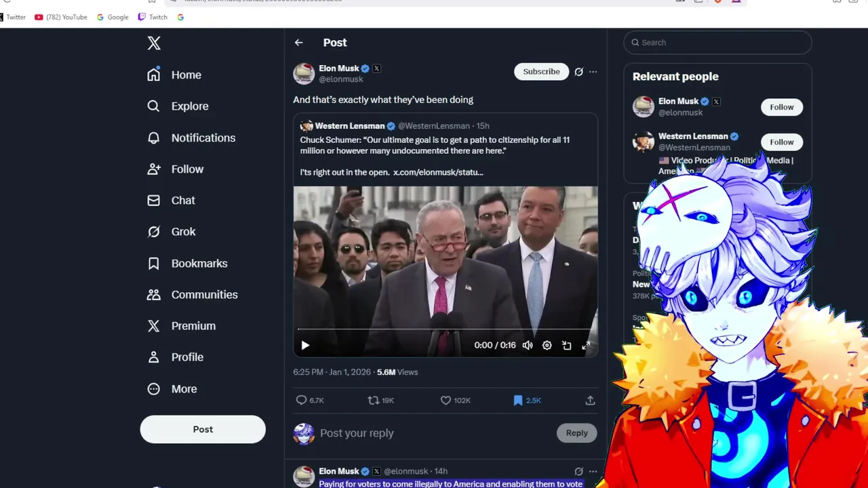Click the Reply button
868x488 pixels.
[x=577, y=433]
